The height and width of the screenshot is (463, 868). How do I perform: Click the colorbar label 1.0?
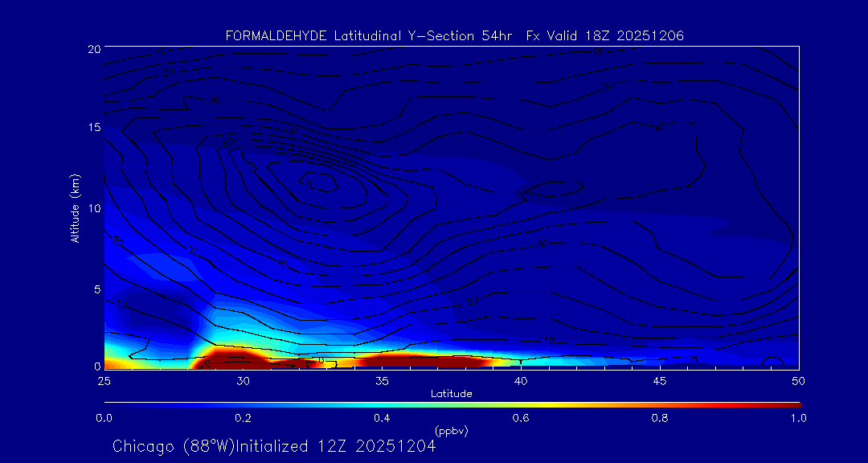click(x=798, y=419)
